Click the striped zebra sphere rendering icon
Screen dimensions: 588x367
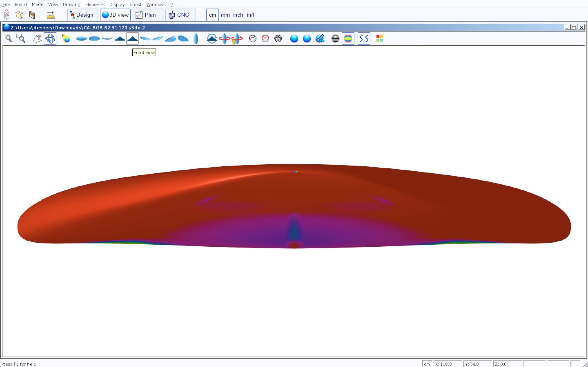[x=335, y=39]
